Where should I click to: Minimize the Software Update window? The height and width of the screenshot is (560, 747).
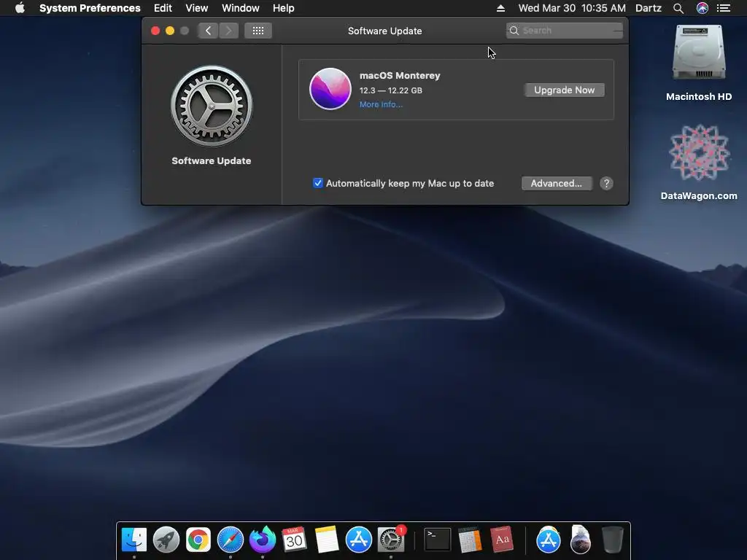tap(169, 31)
